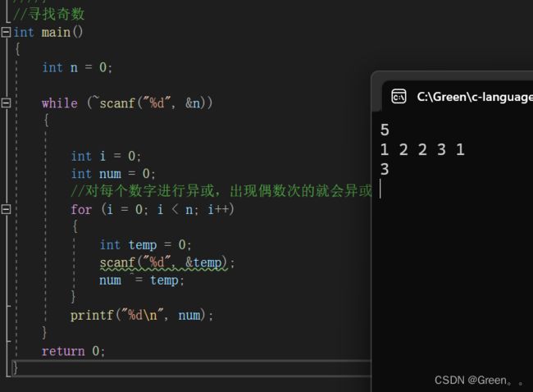Collapse the int main() function block
This screenshot has height=392, width=533.
(x=6, y=32)
